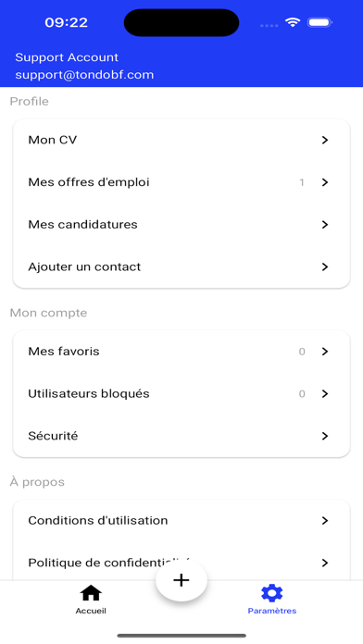Image resolution: width=363 pixels, height=644 pixels.
Task: Tap the Utilisateurs bloqués arrow
Action: 325,394
